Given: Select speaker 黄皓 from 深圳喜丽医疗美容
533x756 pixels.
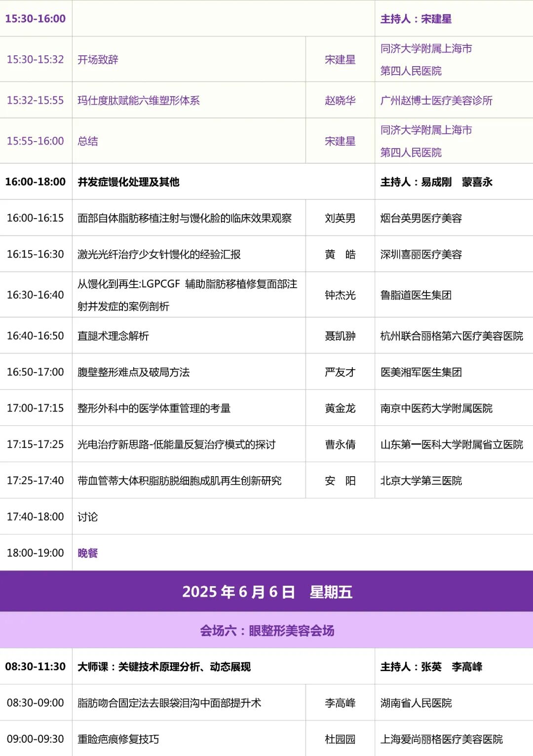Looking at the screenshot, I should [x=341, y=253].
